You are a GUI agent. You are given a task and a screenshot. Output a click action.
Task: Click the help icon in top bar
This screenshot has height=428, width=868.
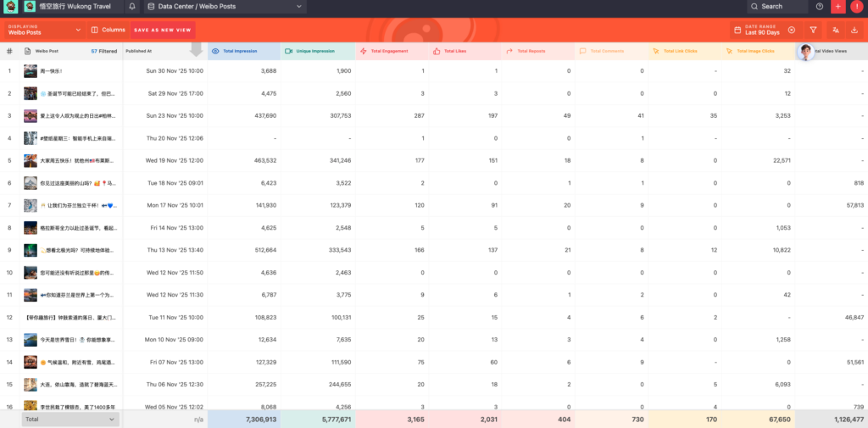point(819,6)
